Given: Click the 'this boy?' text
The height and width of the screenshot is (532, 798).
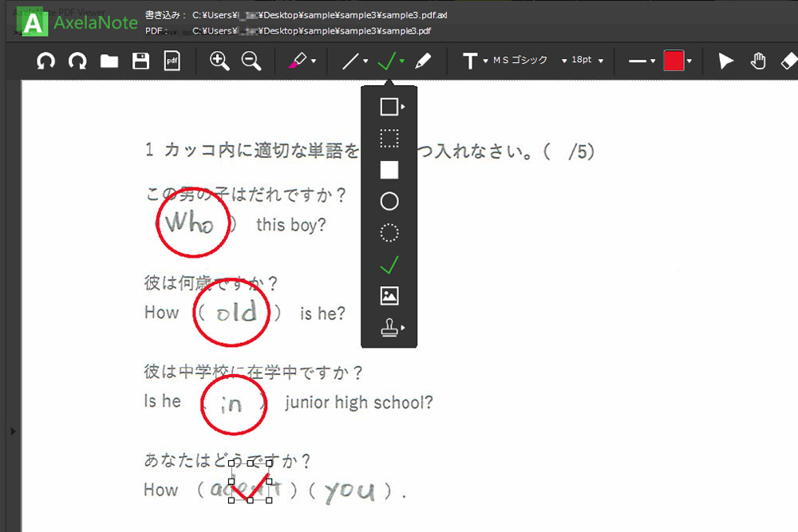Looking at the screenshot, I should 290,224.
